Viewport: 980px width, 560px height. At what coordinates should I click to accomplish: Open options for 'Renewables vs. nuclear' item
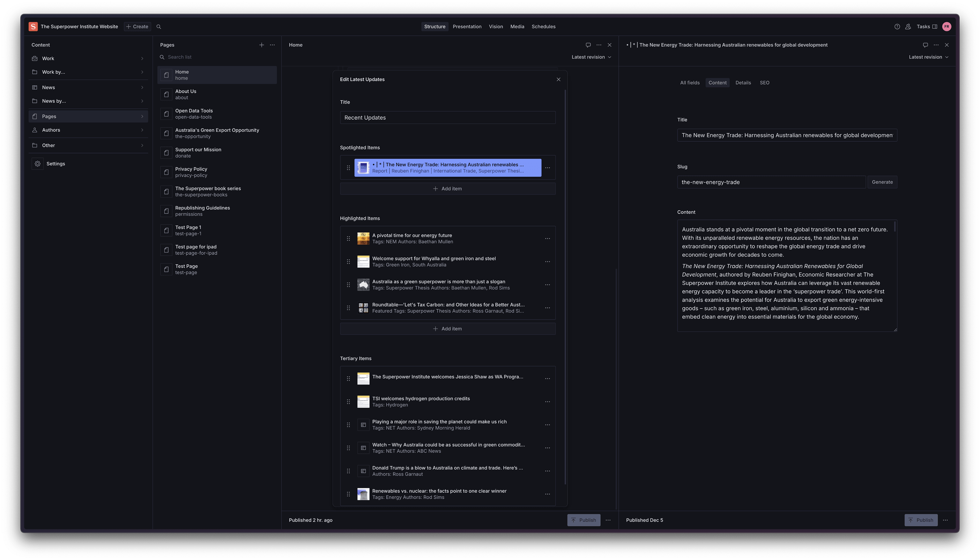tap(547, 494)
